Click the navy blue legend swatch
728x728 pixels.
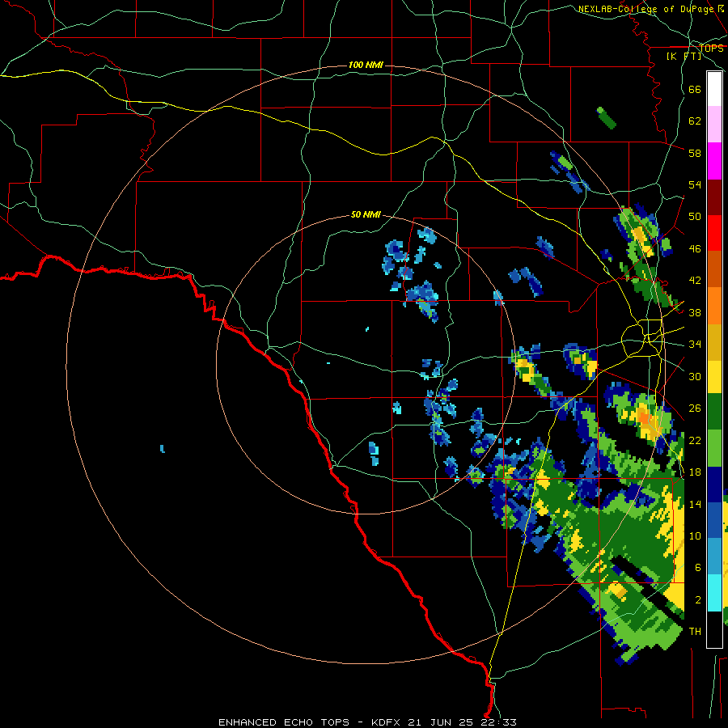click(714, 485)
